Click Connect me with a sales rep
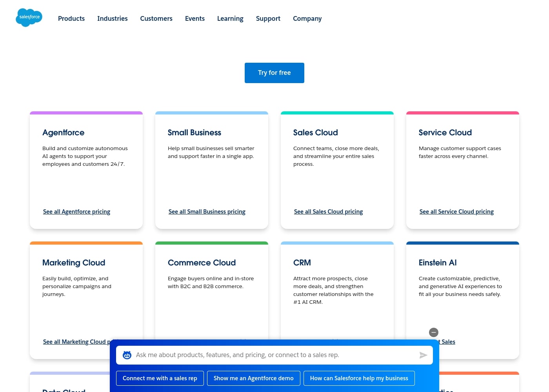The width and height of the screenshot is (549, 392). pos(160,378)
